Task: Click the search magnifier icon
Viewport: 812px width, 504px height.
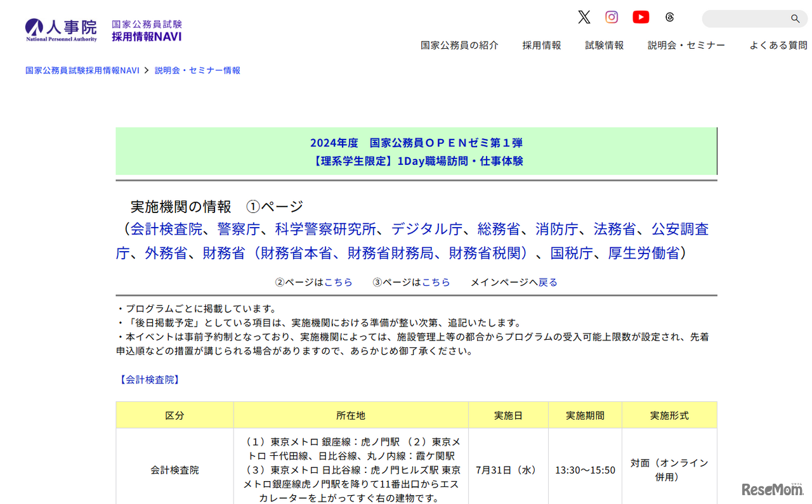Action: [795, 19]
